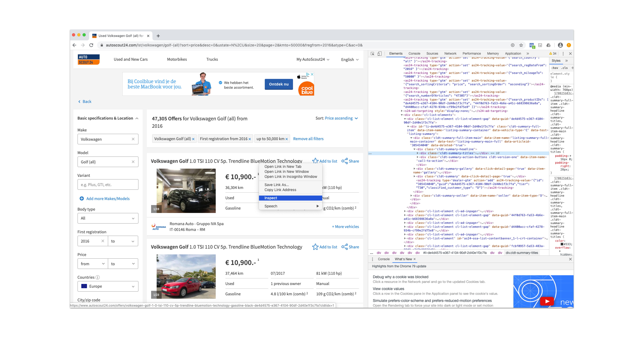The height and width of the screenshot is (337, 644).
Task: Collapse cl-list-elements div node
Action: [402, 115]
